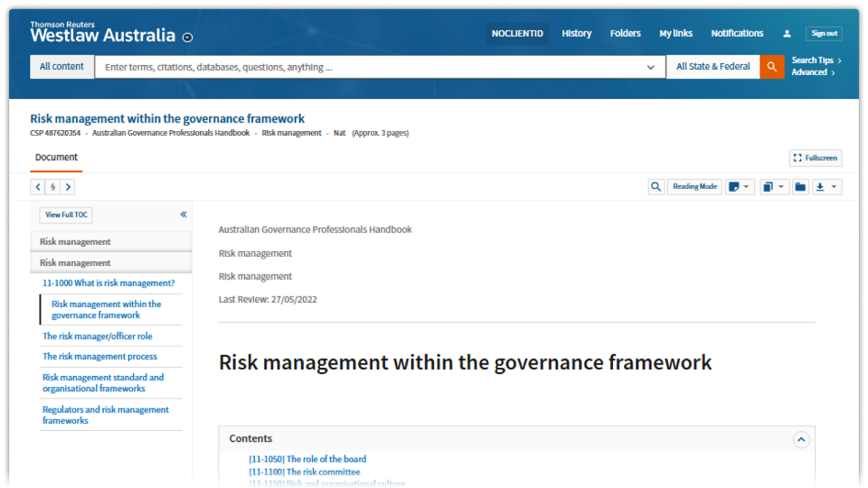Toggle Reading Mode
The height and width of the screenshot is (488, 868).
[x=694, y=187]
